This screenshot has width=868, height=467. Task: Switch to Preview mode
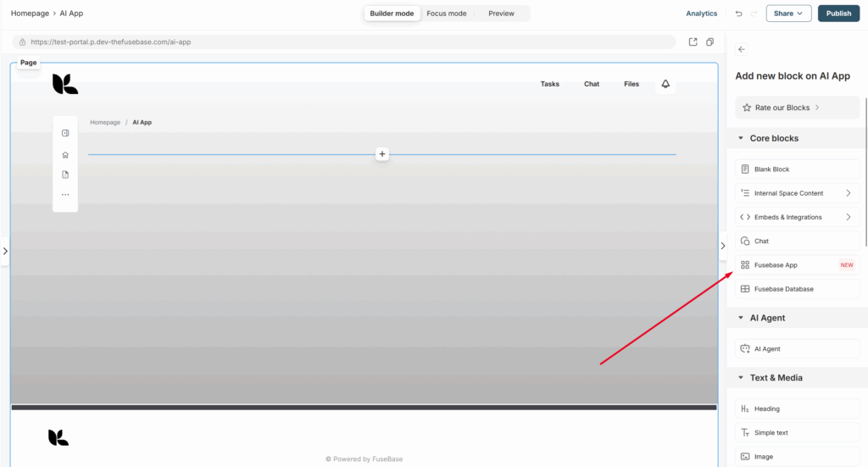coord(501,14)
